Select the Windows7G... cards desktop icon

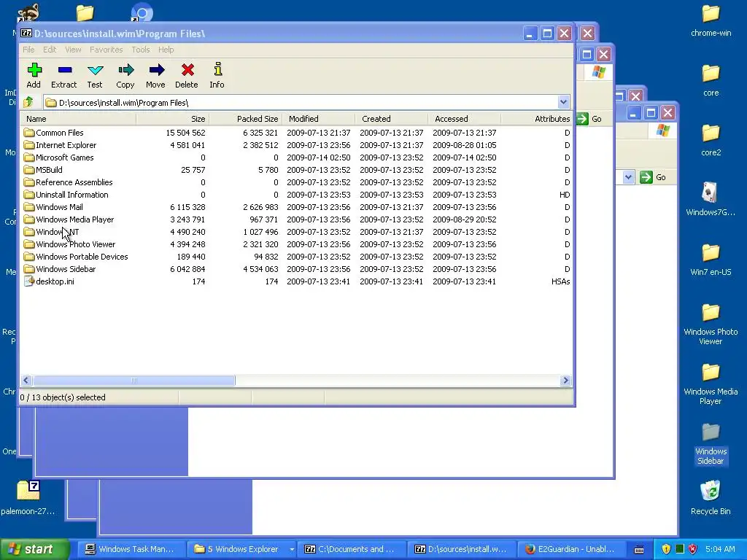(x=711, y=192)
